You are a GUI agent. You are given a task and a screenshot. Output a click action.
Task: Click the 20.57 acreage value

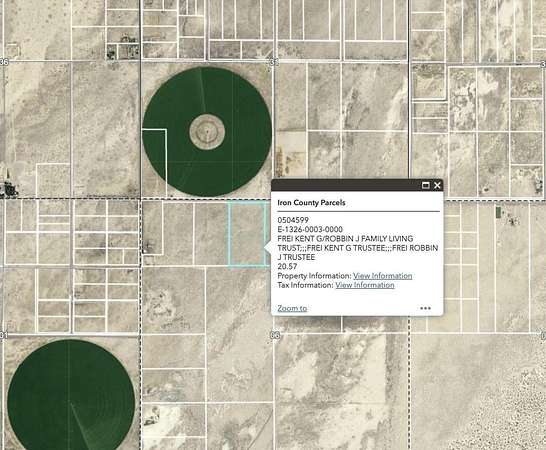tap(287, 267)
